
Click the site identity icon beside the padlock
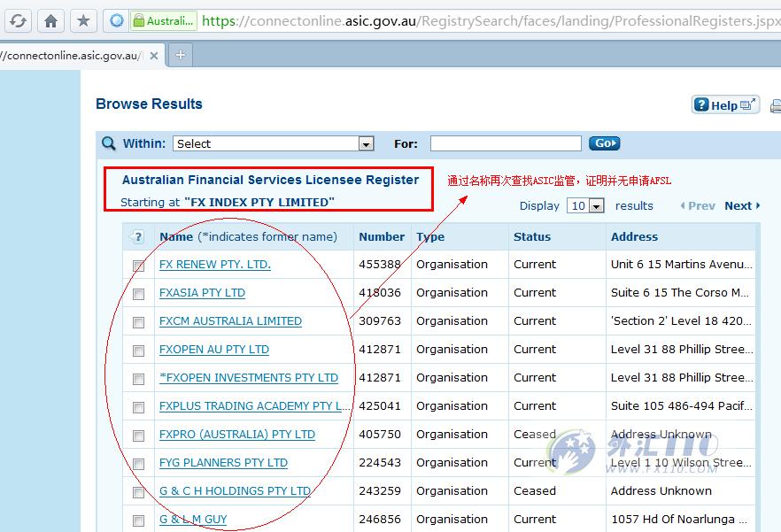tap(117, 21)
